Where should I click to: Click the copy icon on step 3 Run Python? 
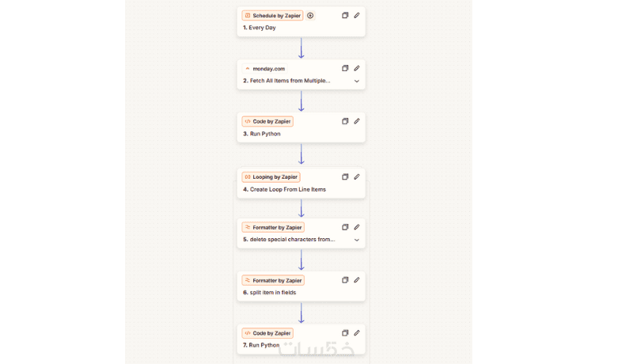coord(345,121)
